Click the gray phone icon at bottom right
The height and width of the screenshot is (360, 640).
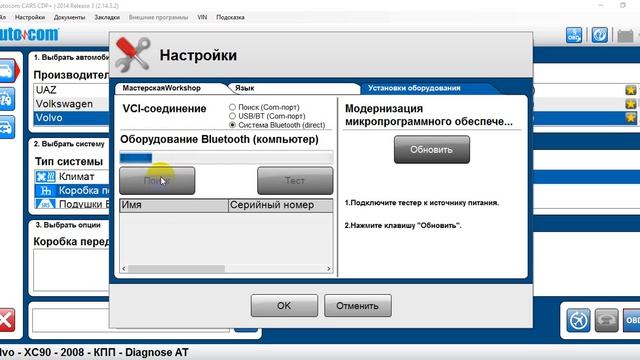pyautogui.click(x=607, y=320)
